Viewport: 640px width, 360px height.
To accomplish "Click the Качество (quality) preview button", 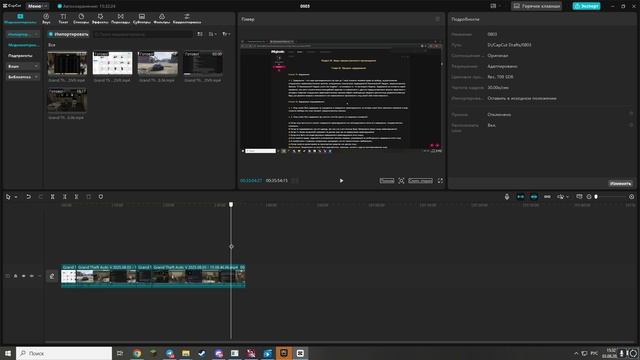I will (x=387, y=181).
